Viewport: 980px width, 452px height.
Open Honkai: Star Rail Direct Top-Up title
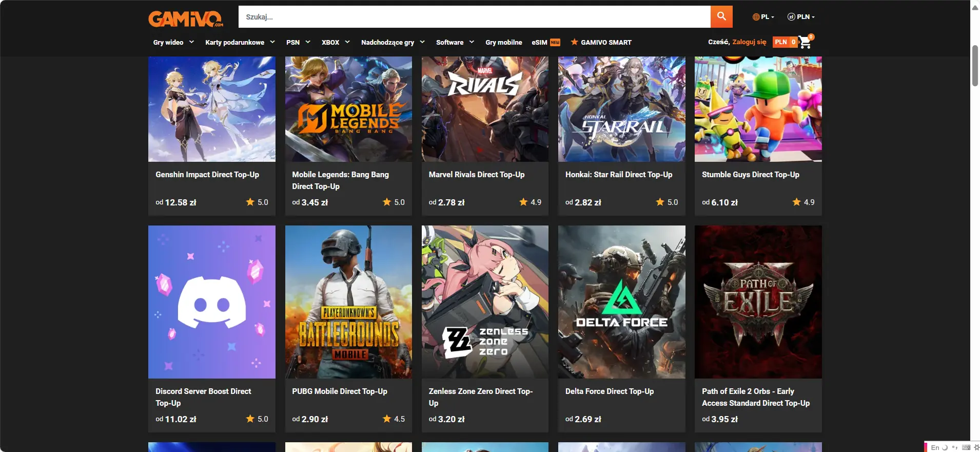click(x=619, y=175)
